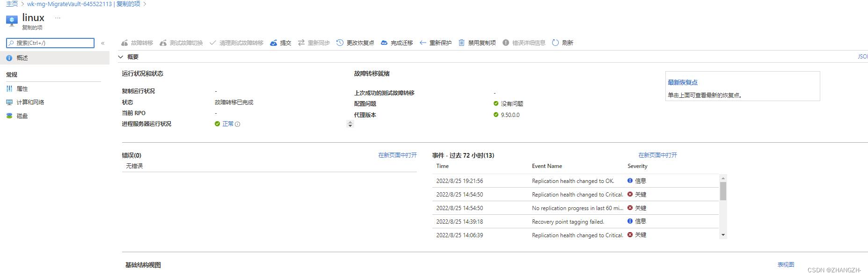
Task: Click the linux replicated item VM icon
Action: [12, 21]
